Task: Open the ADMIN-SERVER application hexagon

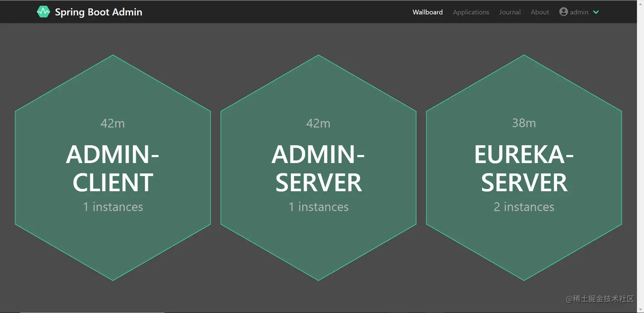Action: click(318, 168)
